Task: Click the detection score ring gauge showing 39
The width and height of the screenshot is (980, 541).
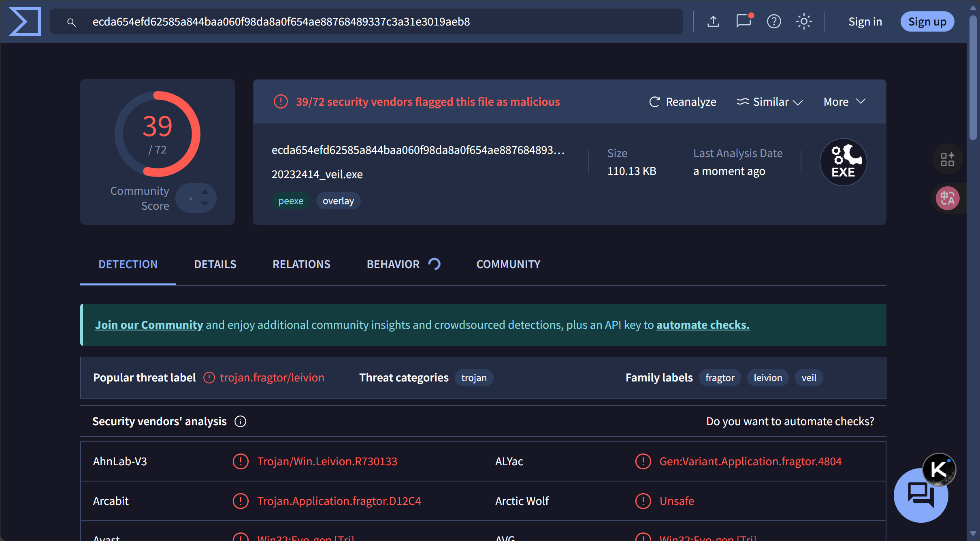Action: pos(157,134)
